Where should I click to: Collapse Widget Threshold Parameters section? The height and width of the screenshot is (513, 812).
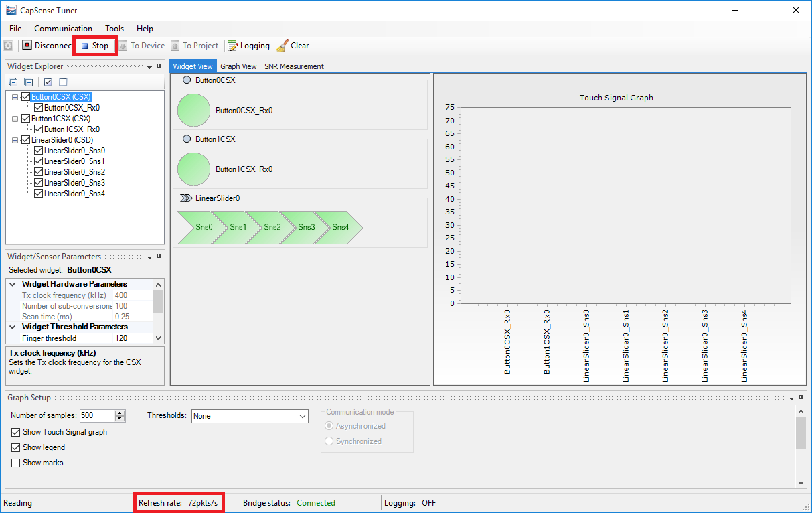click(13, 327)
